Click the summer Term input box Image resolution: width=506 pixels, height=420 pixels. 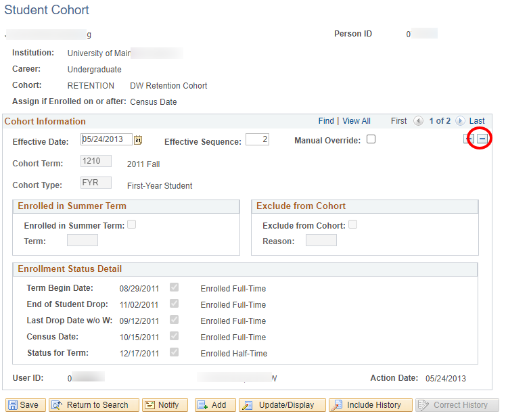click(83, 240)
